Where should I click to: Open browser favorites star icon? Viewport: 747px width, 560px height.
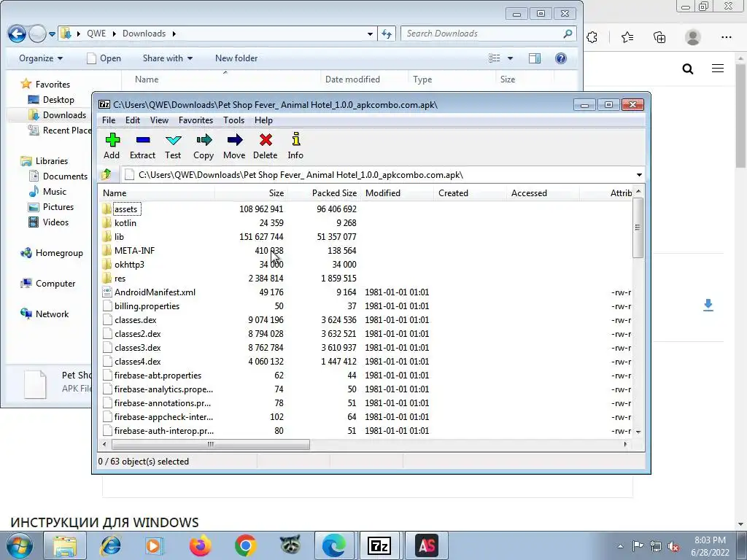(627, 37)
